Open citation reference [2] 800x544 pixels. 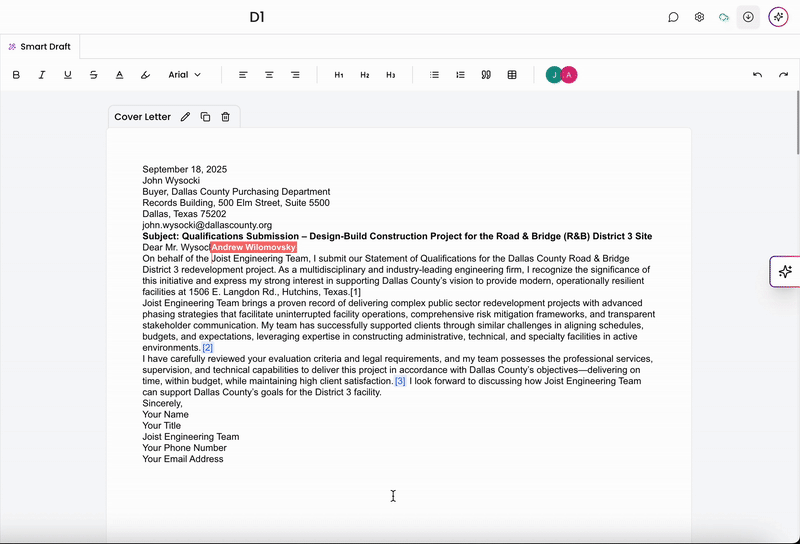(208, 348)
